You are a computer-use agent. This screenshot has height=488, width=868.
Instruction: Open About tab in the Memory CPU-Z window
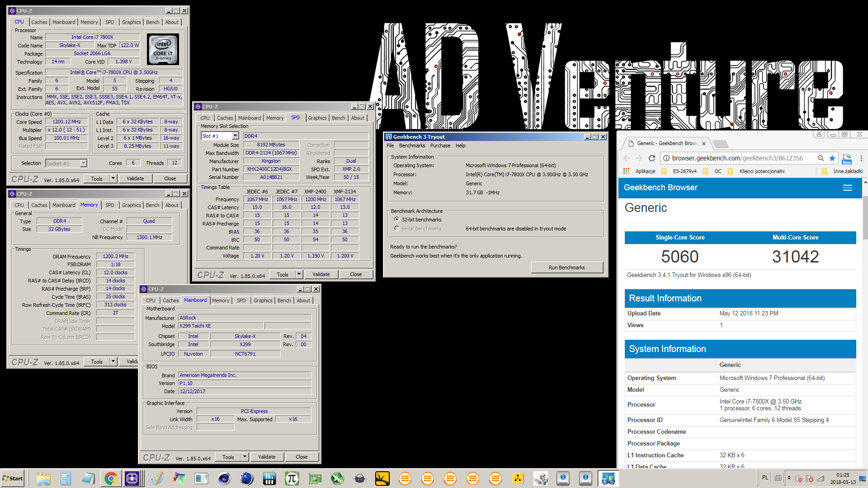171,205
